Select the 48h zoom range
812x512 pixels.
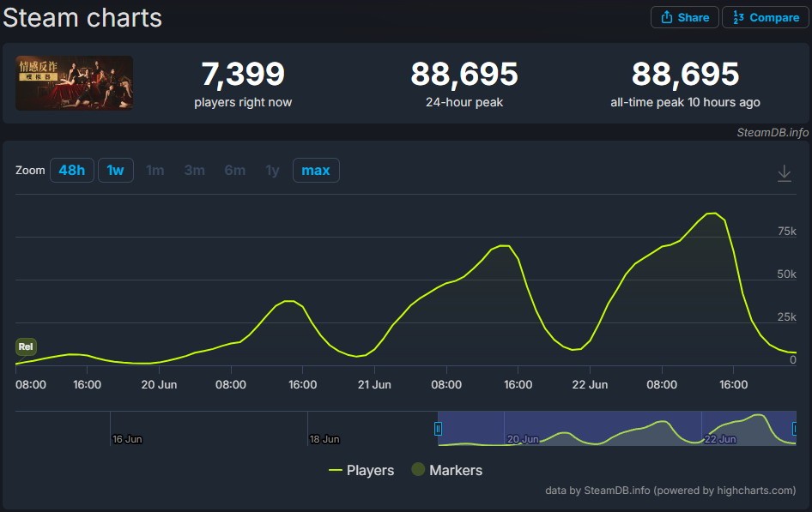71,171
